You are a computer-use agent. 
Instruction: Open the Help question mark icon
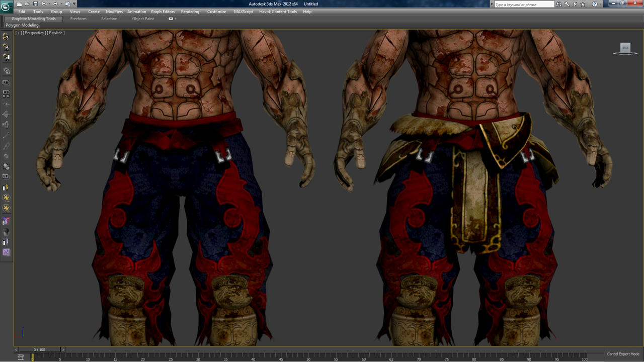pyautogui.click(x=594, y=4)
